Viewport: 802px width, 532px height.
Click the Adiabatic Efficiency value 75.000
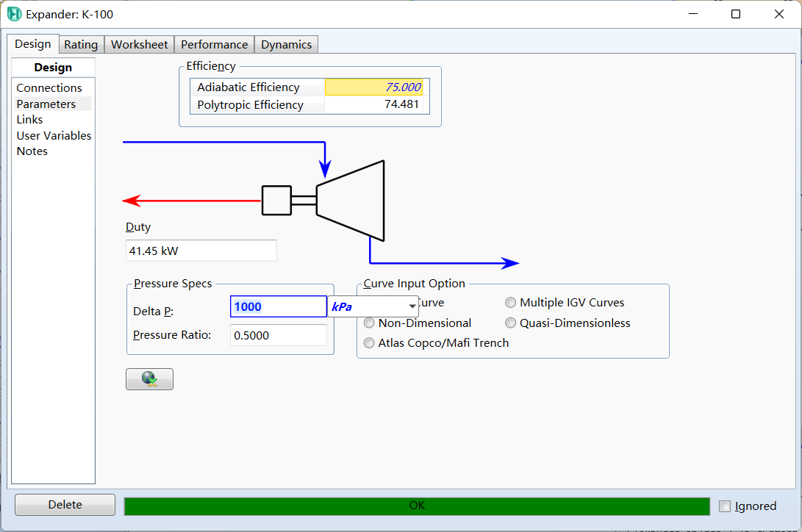click(x=374, y=87)
